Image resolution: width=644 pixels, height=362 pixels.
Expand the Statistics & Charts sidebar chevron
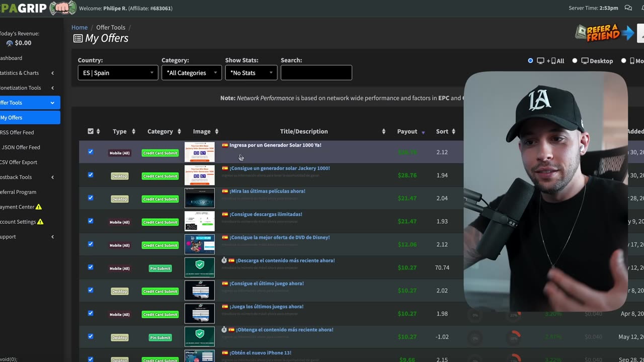(x=52, y=73)
